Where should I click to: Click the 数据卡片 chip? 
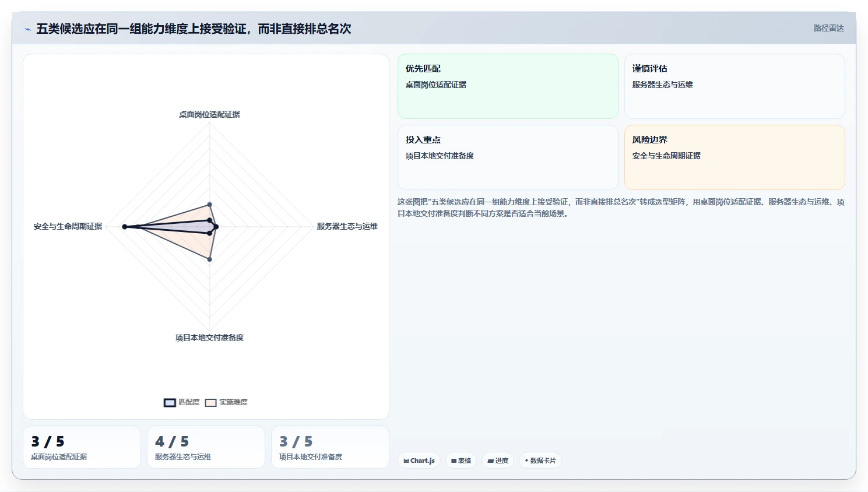(x=540, y=461)
